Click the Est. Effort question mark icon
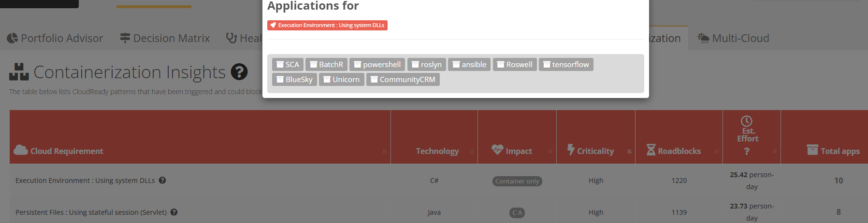This screenshot has height=223, width=868. coord(747,151)
